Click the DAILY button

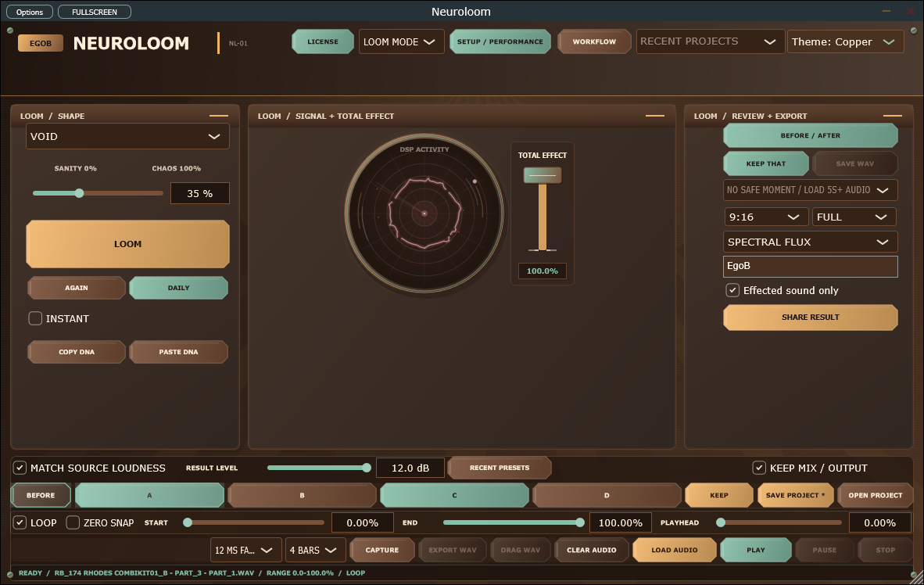click(x=178, y=288)
